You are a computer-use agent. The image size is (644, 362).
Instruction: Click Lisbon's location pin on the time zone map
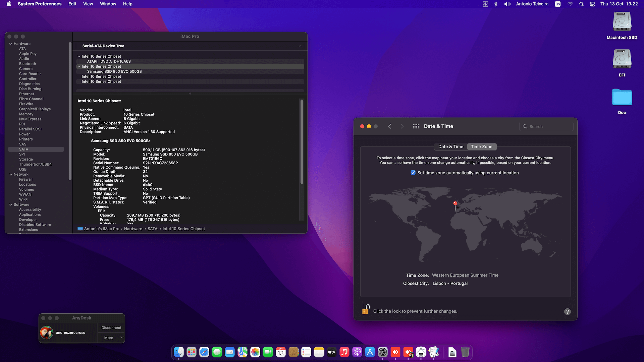pos(455,203)
